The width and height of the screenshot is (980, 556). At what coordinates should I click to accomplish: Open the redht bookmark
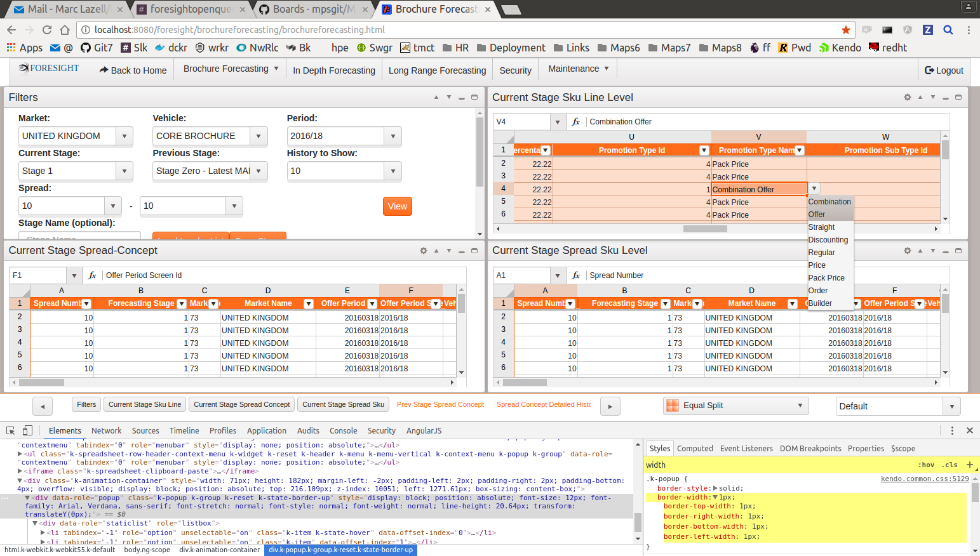(888, 48)
